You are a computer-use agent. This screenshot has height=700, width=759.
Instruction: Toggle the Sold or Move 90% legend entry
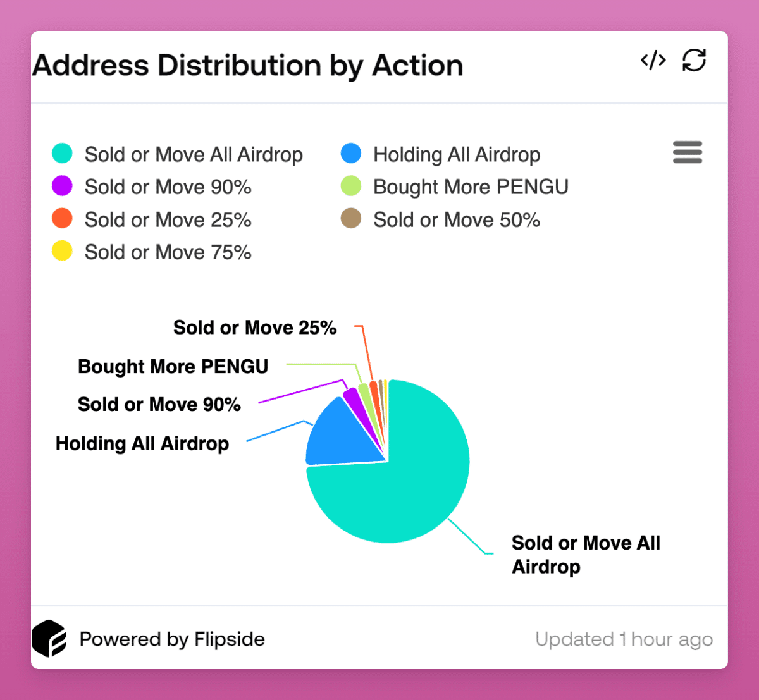[x=152, y=187]
